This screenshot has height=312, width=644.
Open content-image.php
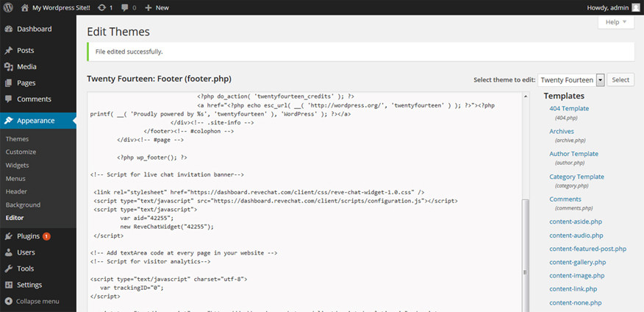576,275
